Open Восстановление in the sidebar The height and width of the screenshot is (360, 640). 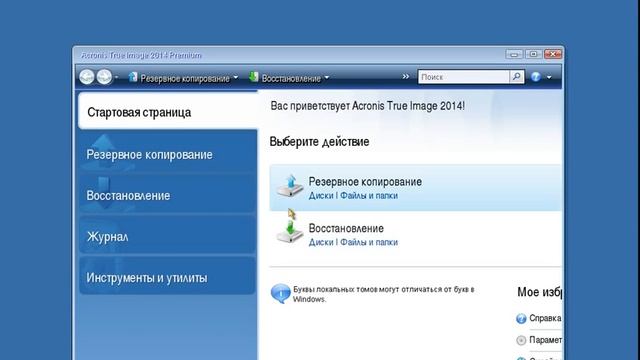tap(168, 195)
